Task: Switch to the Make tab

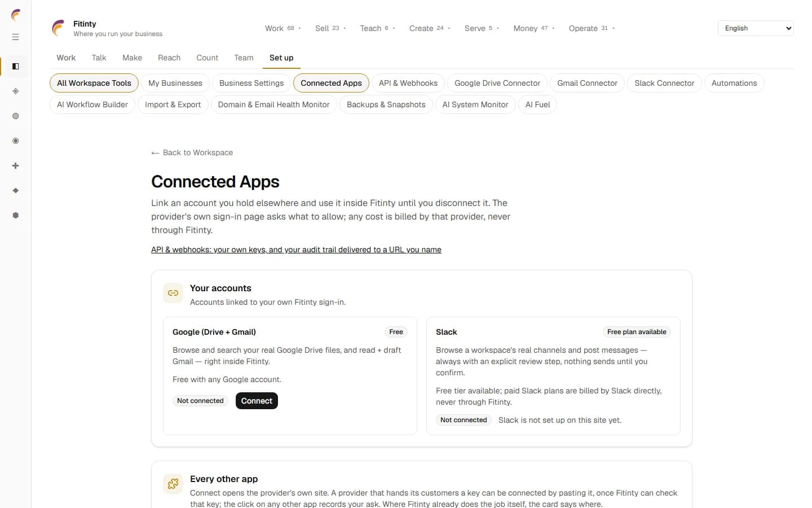Action: (x=132, y=58)
